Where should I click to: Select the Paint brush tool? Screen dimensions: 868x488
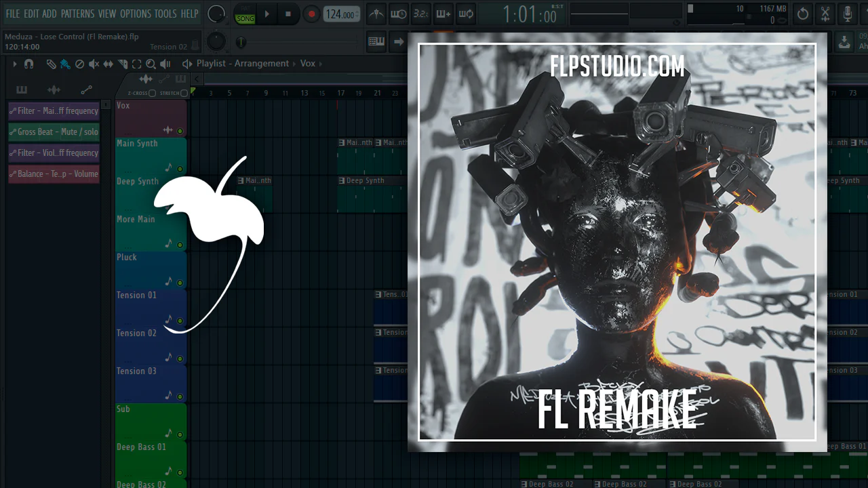65,64
